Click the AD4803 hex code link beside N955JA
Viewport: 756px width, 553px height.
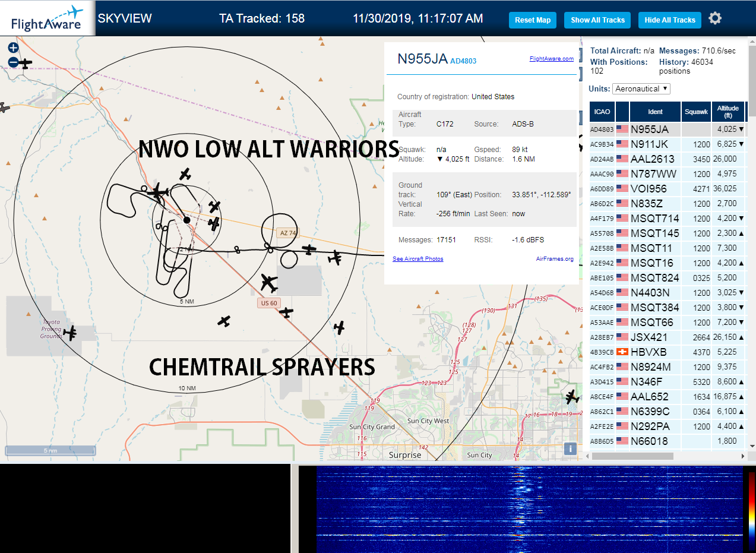point(463,61)
